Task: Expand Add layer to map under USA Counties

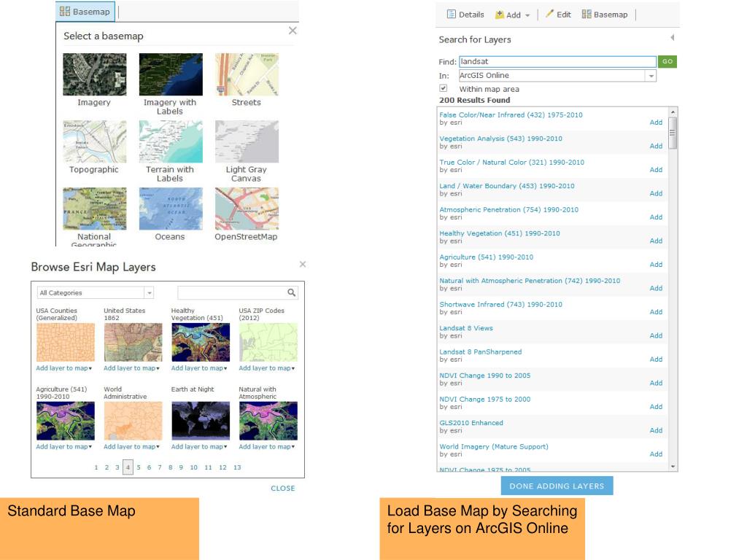Action: pos(64,368)
